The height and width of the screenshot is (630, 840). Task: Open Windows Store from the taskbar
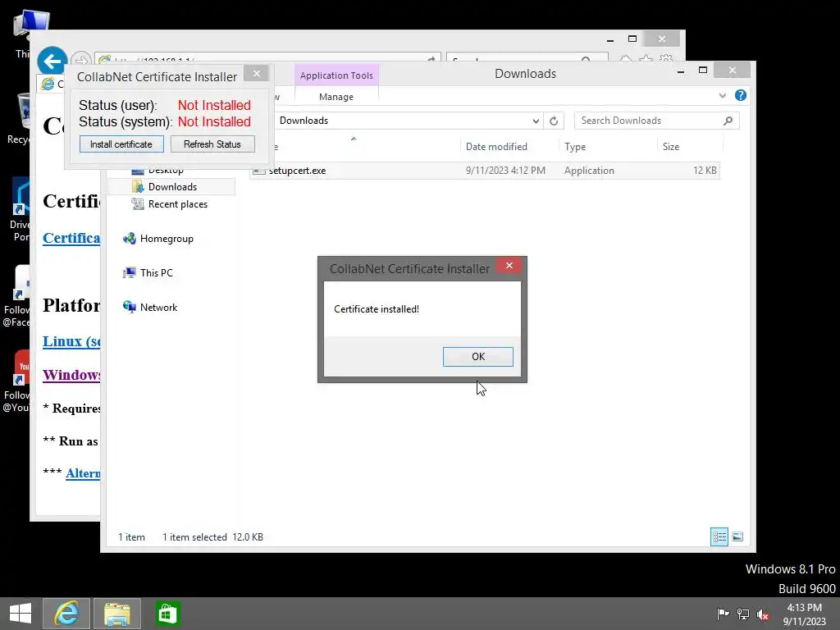click(167, 614)
